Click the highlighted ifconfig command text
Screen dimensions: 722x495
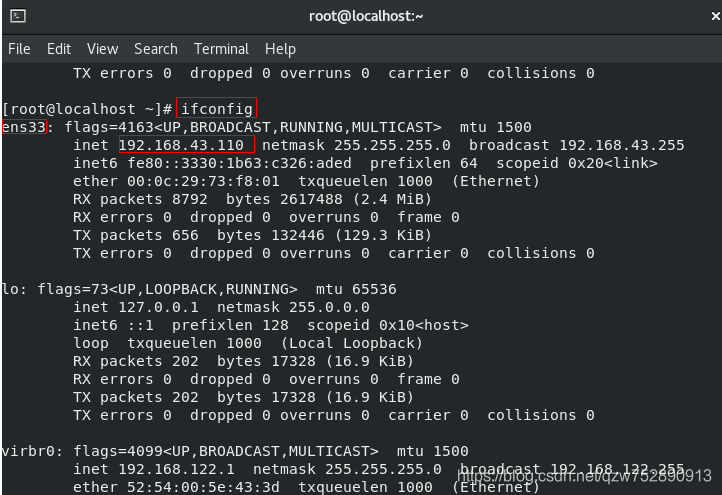pos(216,109)
